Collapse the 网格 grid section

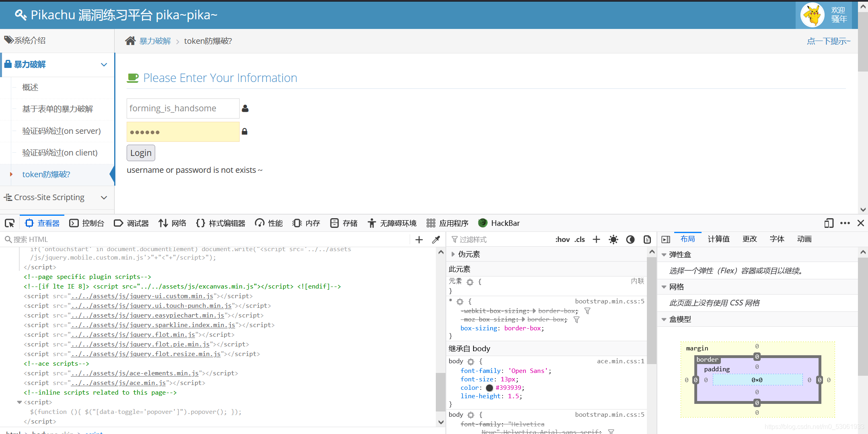[664, 287]
